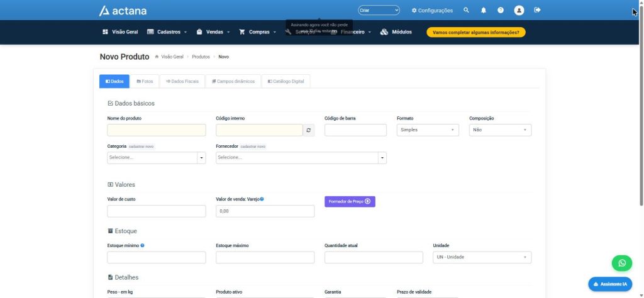Viewport: 644px width, 298px height.
Task: Go to Visão Geral in navbar
Action: click(x=120, y=32)
